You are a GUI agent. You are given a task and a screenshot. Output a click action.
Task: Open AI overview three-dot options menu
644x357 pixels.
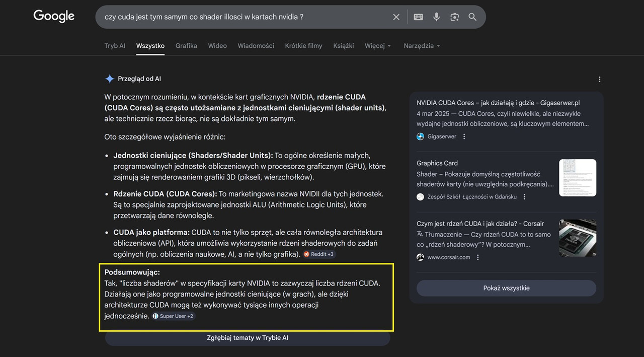(x=599, y=79)
